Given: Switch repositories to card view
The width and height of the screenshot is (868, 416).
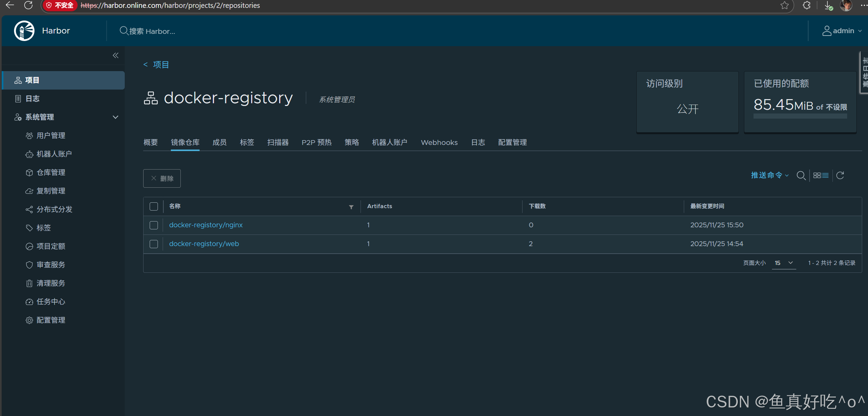Looking at the screenshot, I should point(817,175).
